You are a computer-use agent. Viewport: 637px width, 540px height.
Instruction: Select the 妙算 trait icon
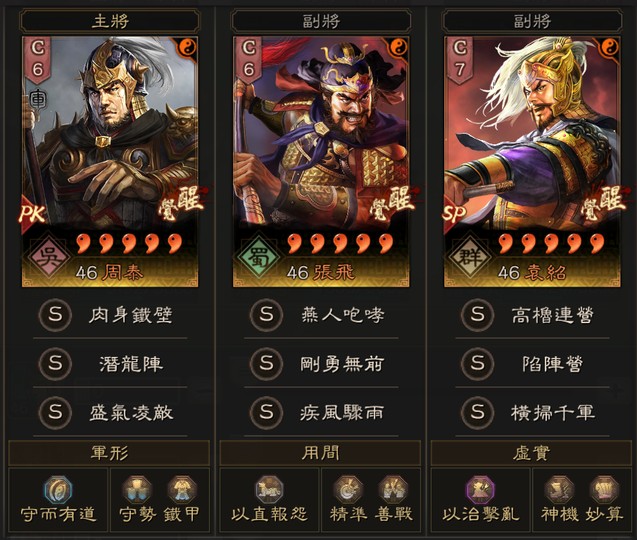604,490
